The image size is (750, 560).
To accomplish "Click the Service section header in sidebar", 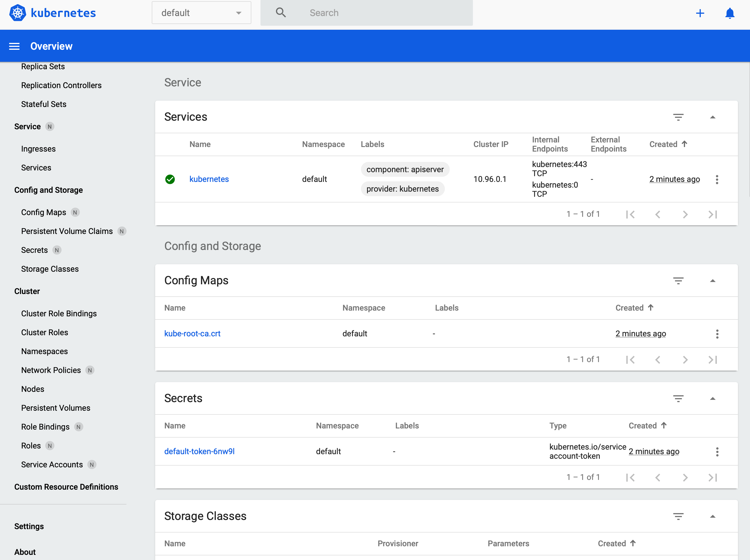I will pos(27,127).
